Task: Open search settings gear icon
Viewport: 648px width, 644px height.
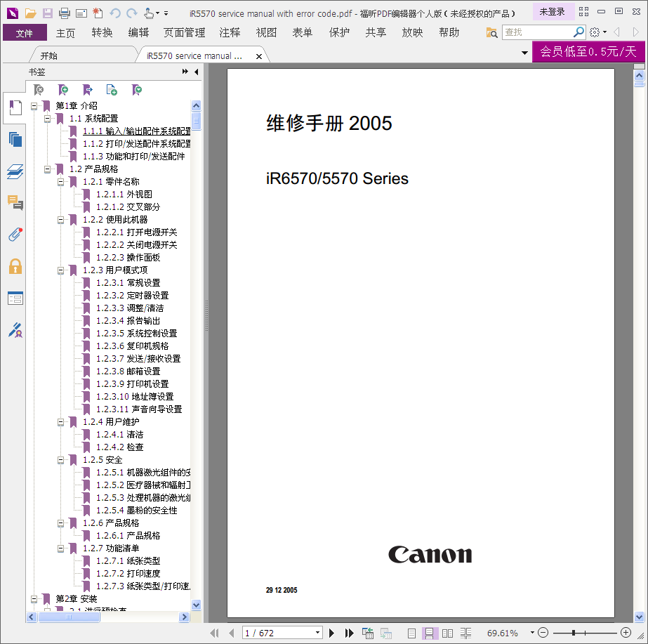Action: point(594,32)
